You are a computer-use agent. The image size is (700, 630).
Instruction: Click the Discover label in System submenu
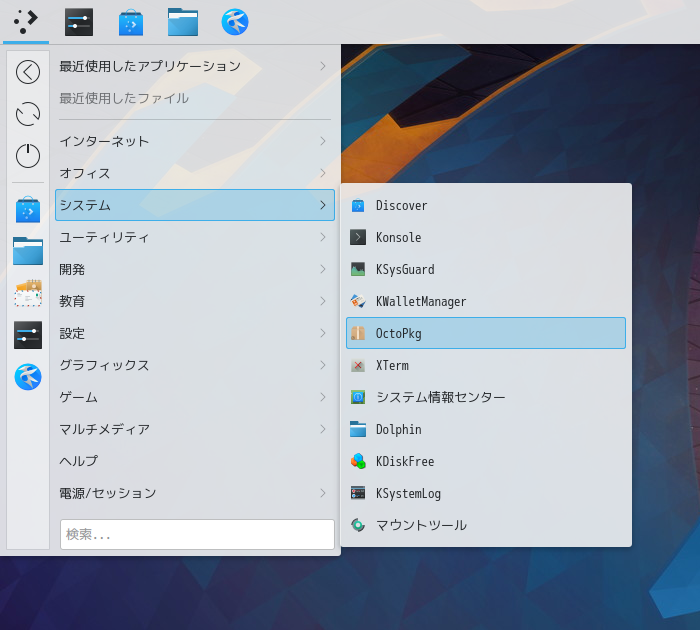401,205
